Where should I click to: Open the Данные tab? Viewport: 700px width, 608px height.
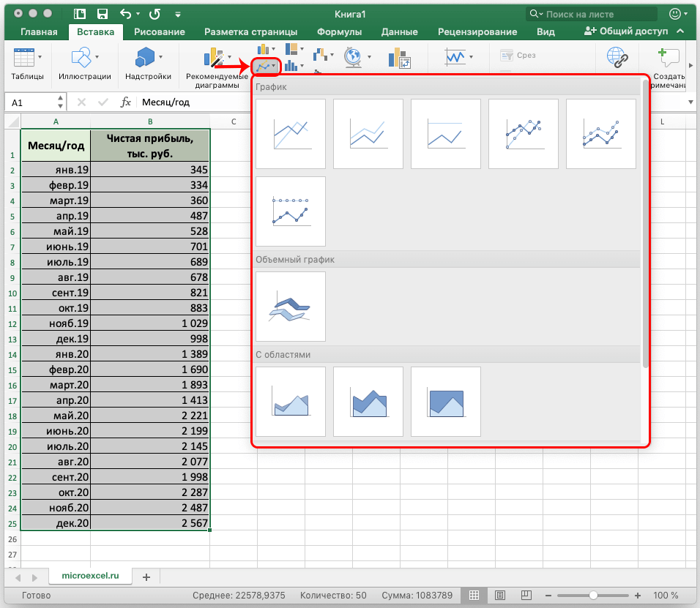click(x=400, y=31)
